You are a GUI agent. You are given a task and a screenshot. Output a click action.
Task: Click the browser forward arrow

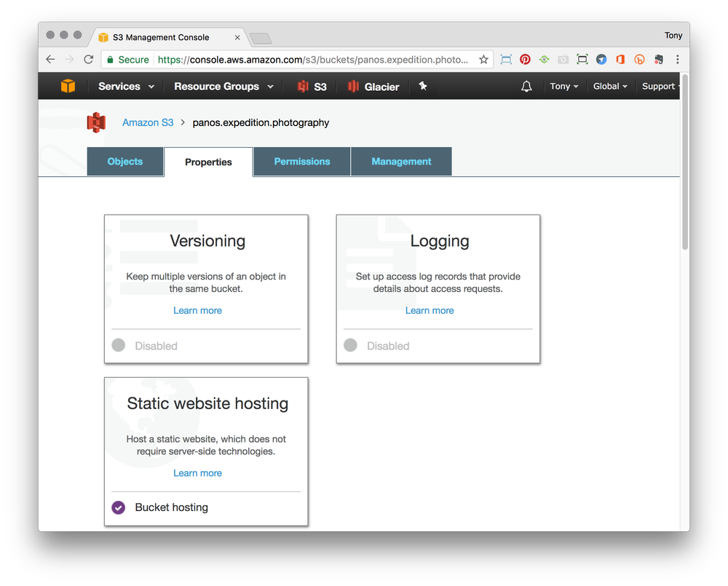69,60
